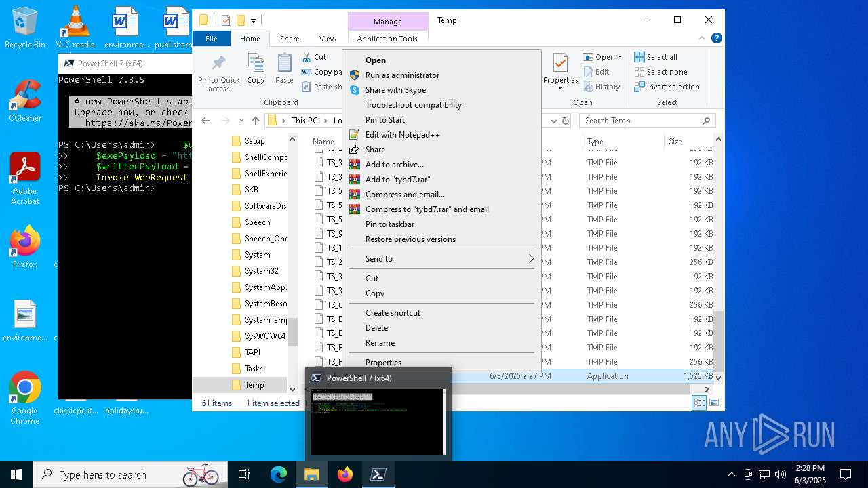Click History in the Open group
The width and height of the screenshot is (868, 488).
601,87
